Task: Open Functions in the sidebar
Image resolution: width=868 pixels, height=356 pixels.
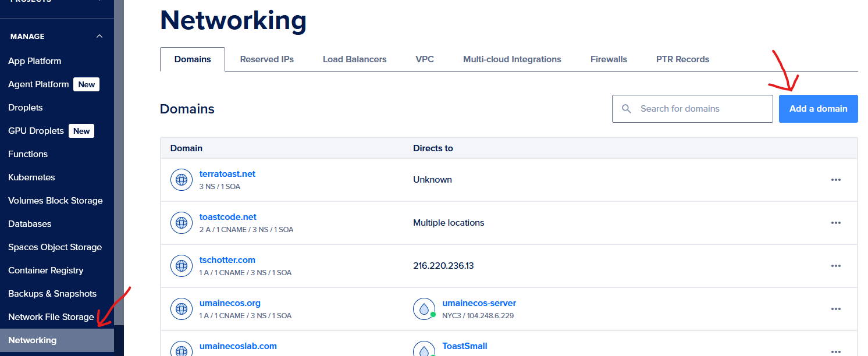Action: click(28, 154)
